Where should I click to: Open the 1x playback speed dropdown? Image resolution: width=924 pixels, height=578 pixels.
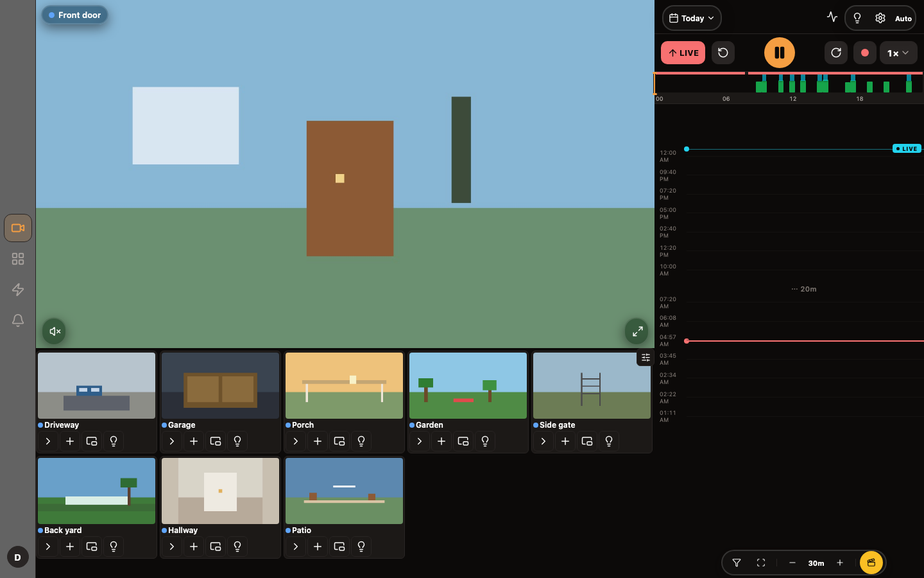[898, 53]
